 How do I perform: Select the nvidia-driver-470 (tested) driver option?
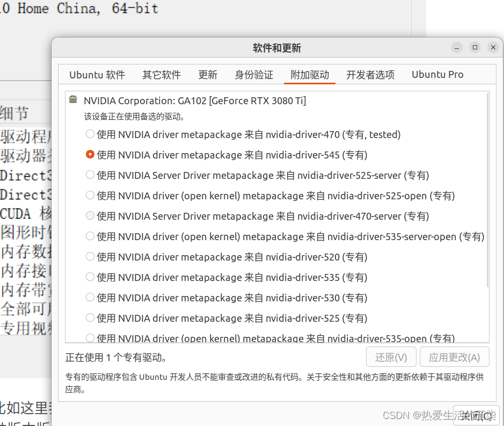(x=90, y=134)
